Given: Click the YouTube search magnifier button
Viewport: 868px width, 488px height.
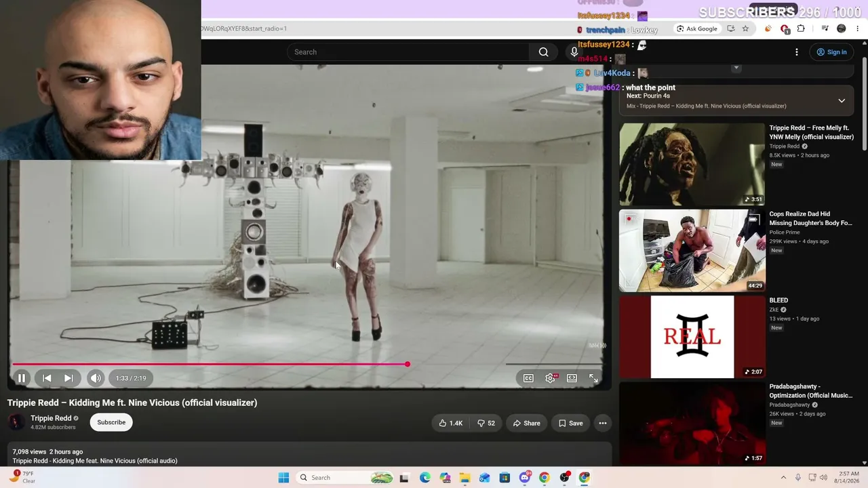Looking at the screenshot, I should 543,52.
